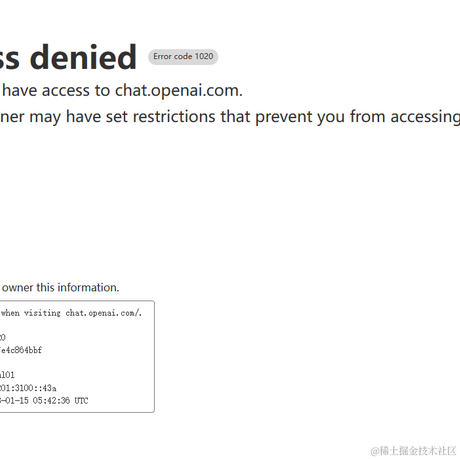
Task: Click the date '-01-15' in the details box
Action: pyautogui.click(x=14, y=401)
